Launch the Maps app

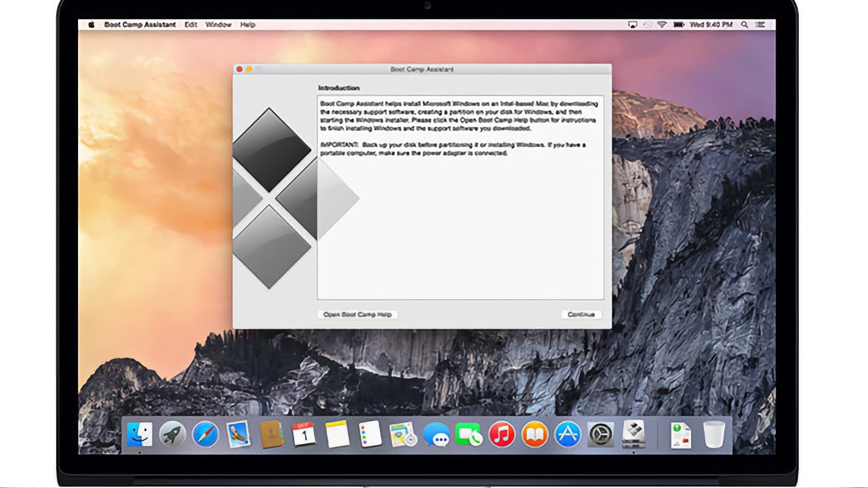pos(402,435)
